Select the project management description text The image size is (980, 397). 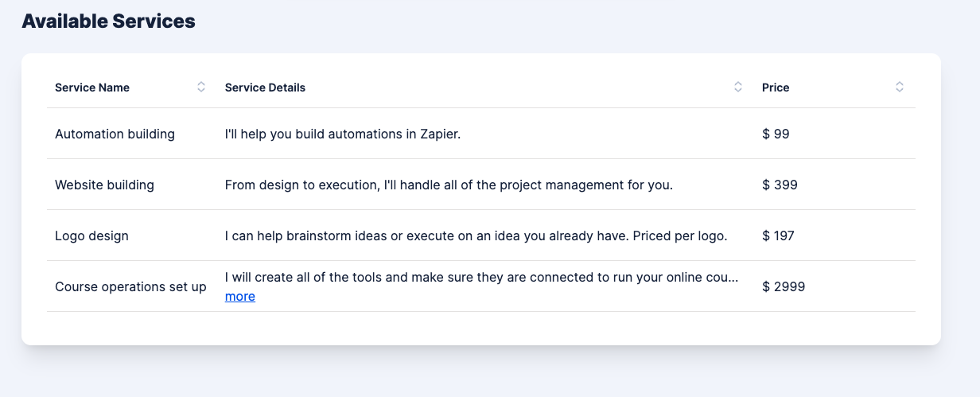(449, 185)
